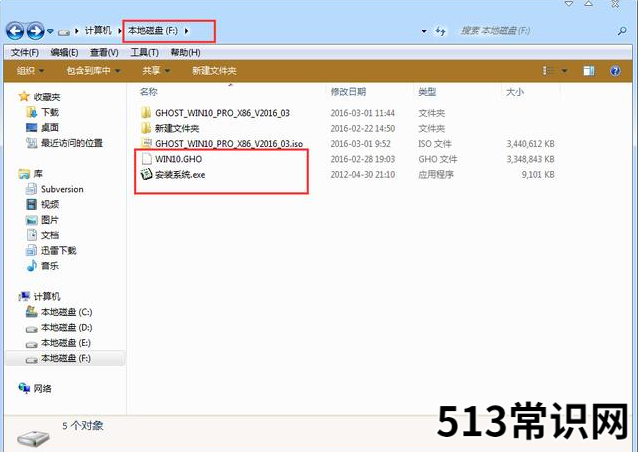Click the star icon beside 收藏夹

coord(24,96)
